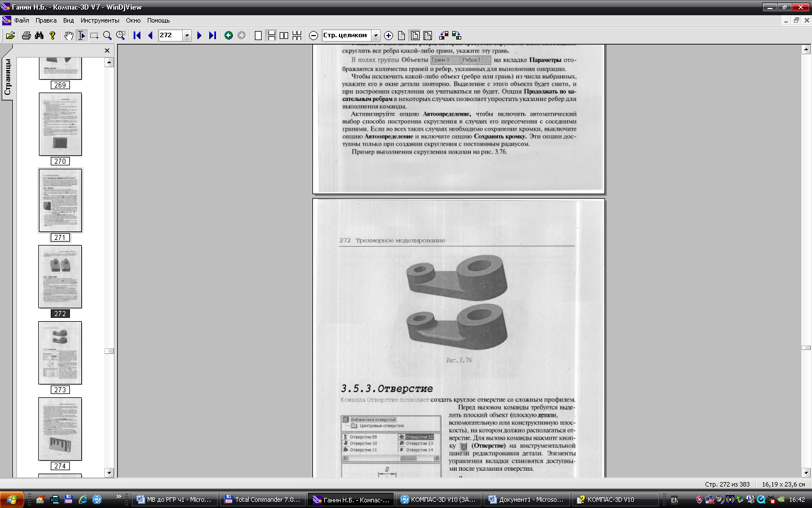Open a file with the folder icon

(10, 36)
